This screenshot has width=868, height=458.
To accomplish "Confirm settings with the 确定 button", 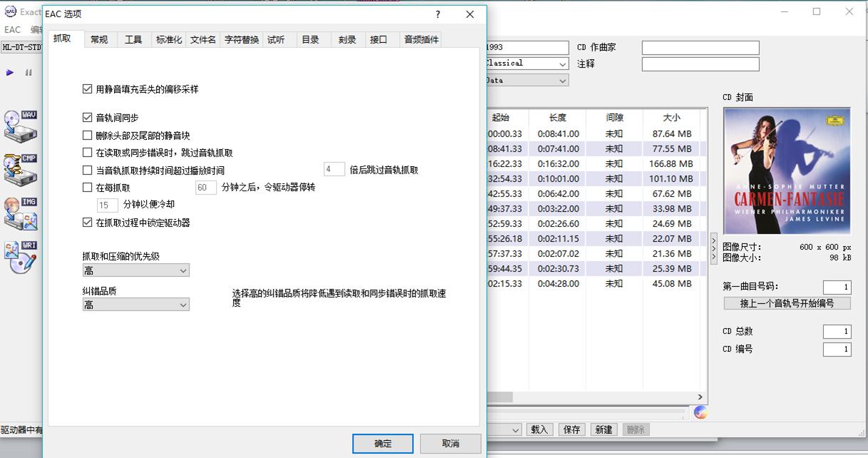I will (x=383, y=443).
